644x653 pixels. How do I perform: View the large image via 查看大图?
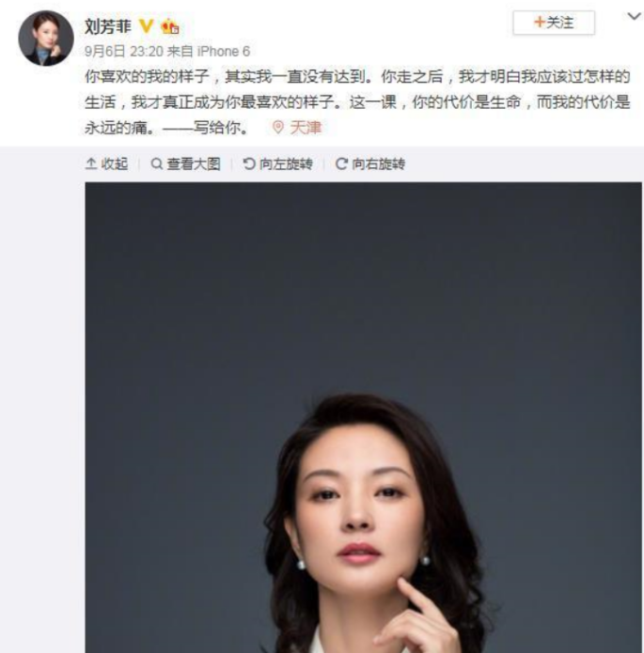click(x=185, y=163)
